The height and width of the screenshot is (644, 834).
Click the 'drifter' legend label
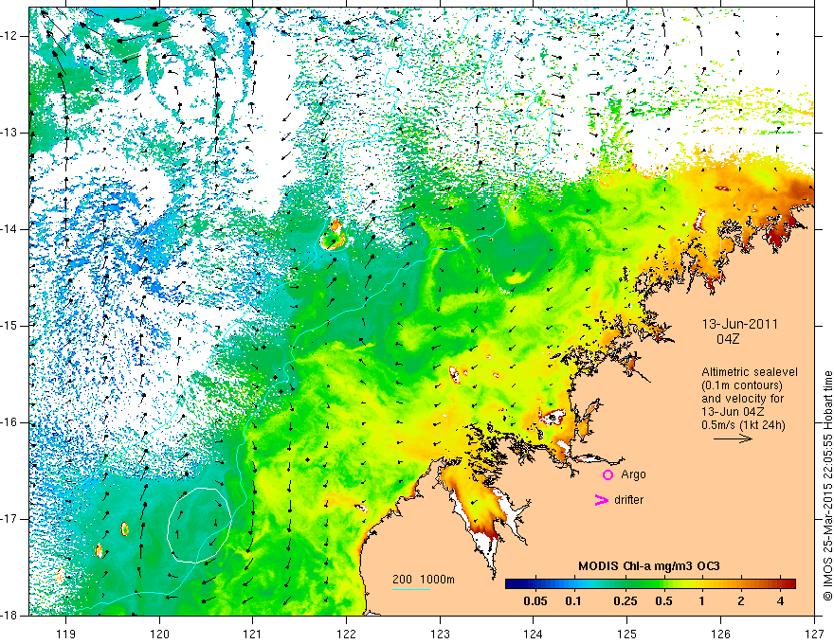coord(628,500)
